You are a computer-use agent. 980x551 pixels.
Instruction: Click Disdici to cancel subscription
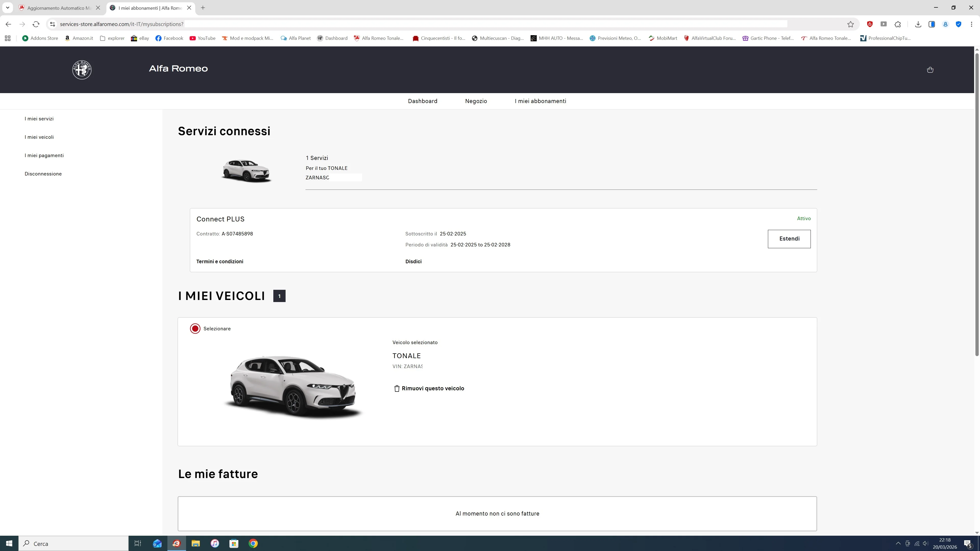413,262
